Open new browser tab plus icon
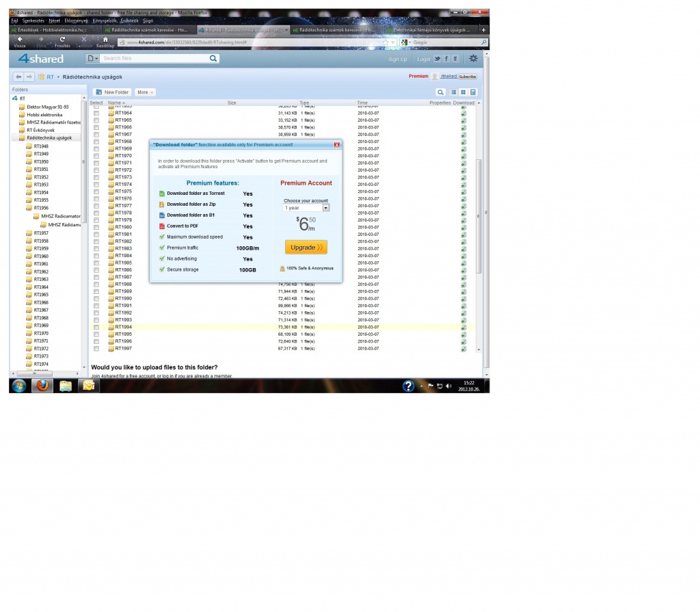700x612 pixels. pos(483,30)
